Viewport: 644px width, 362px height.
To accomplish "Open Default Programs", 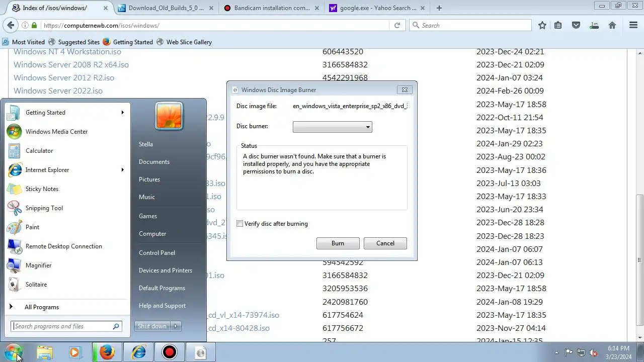I will coord(162,288).
